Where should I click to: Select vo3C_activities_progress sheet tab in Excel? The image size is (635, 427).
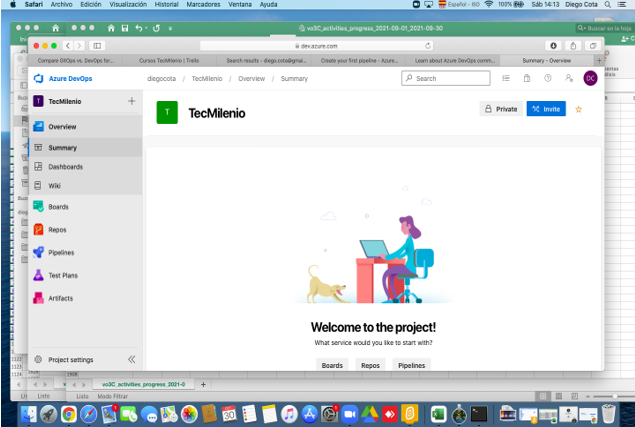point(143,384)
